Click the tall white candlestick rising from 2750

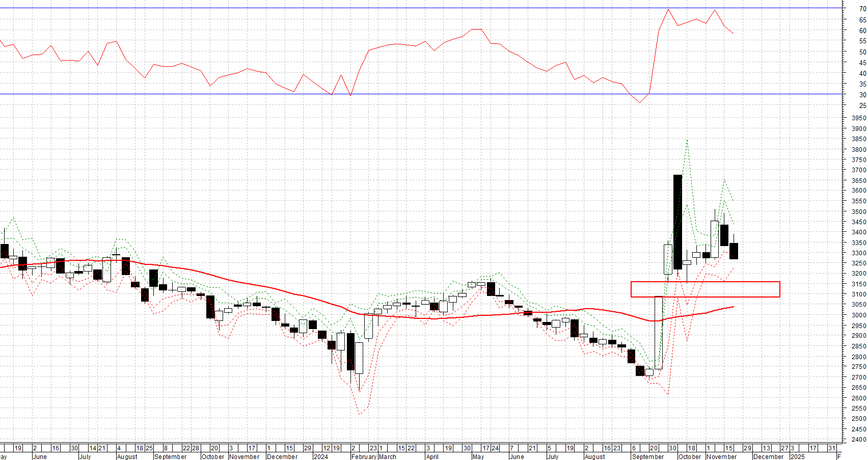point(659,333)
